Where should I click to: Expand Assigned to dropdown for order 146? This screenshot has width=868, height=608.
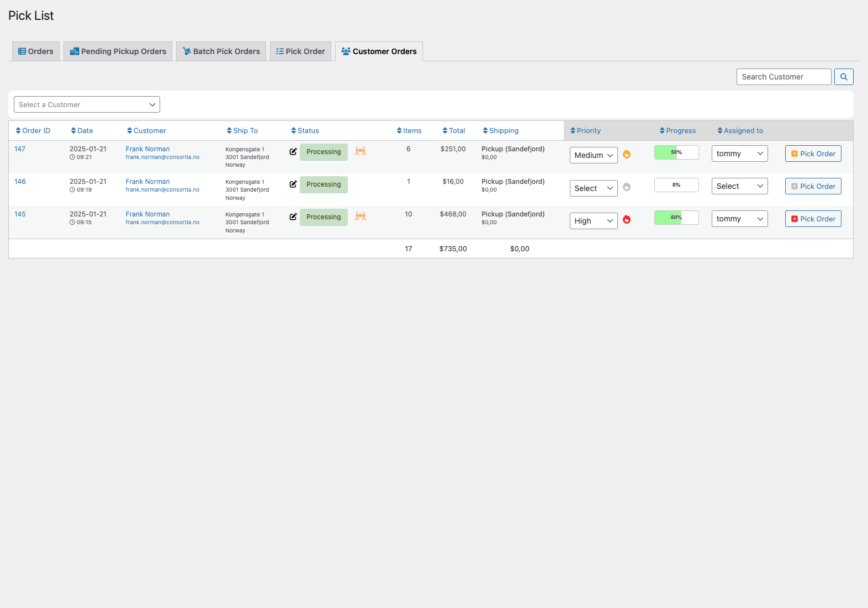click(739, 186)
